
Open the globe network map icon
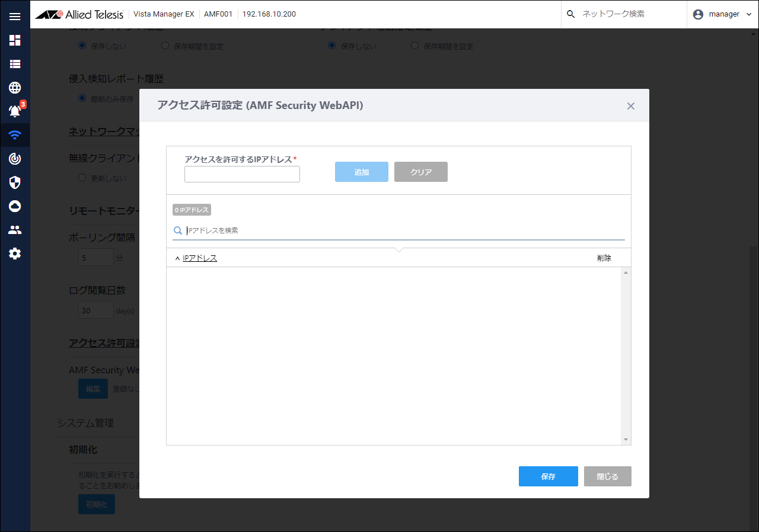[15, 88]
